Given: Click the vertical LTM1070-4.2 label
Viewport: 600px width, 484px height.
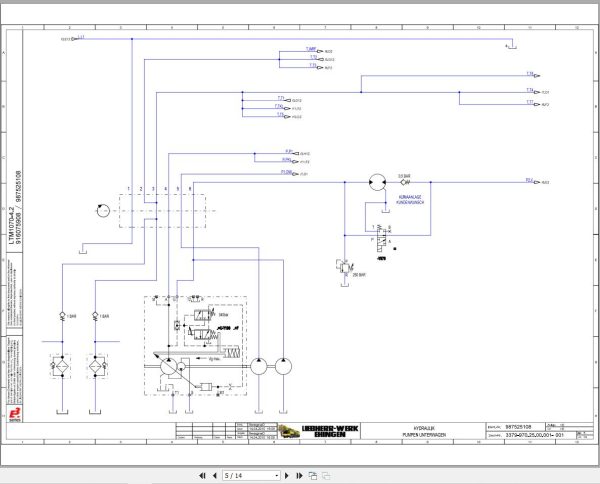Looking at the screenshot, I should pyautogui.click(x=11, y=226).
